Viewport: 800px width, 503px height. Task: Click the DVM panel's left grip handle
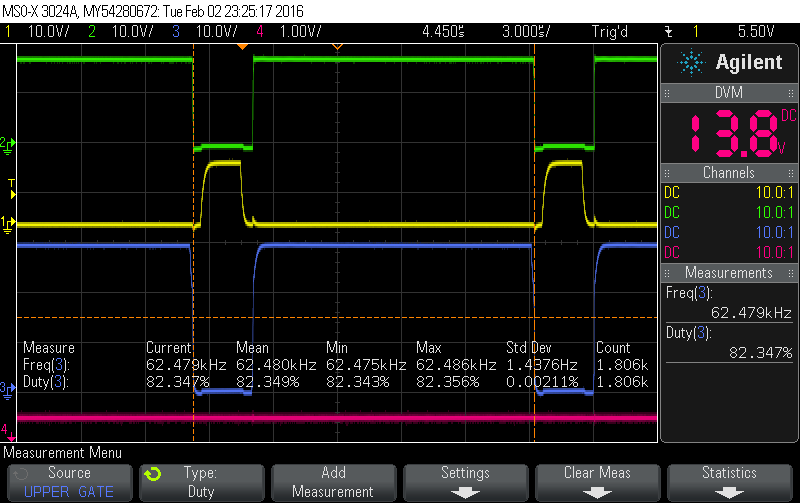pos(667,93)
